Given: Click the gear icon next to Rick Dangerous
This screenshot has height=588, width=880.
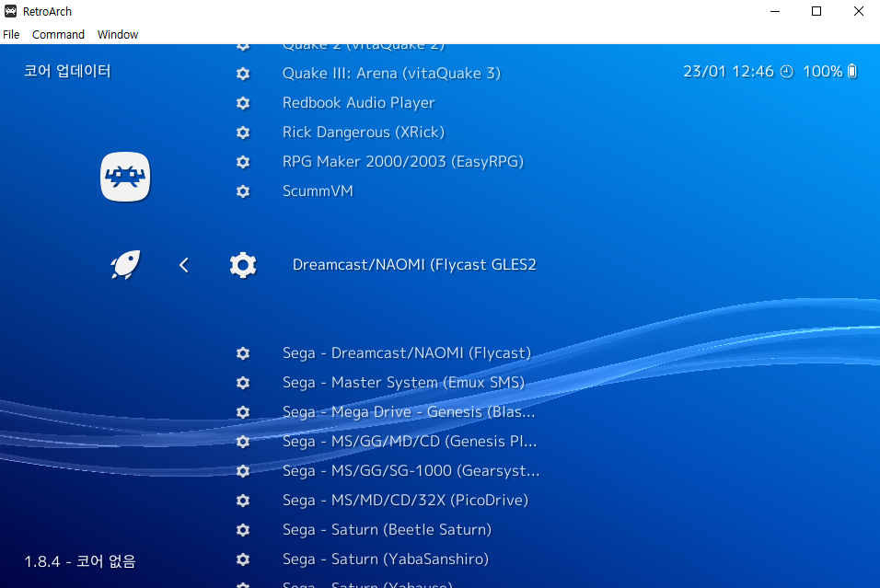Looking at the screenshot, I should pyautogui.click(x=243, y=133).
